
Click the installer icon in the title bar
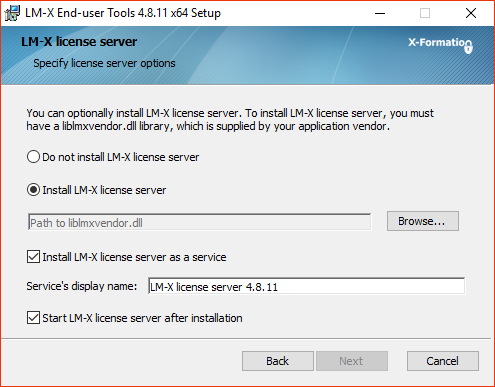(12, 13)
